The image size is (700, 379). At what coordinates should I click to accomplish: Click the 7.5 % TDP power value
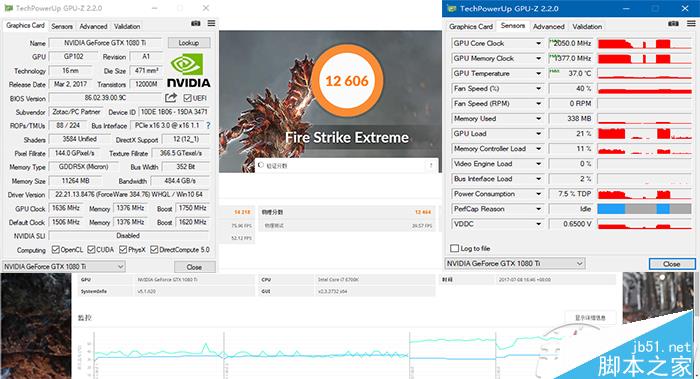571,194
